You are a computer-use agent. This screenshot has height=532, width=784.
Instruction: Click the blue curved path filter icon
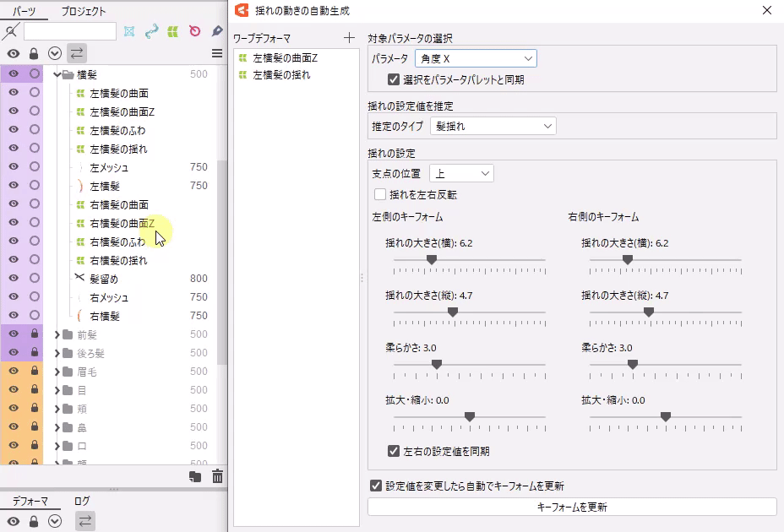(x=151, y=31)
